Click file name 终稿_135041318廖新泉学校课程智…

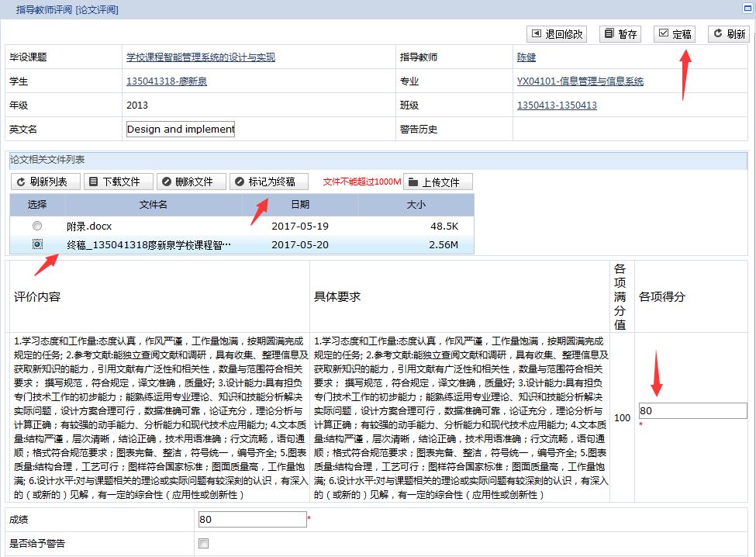coord(149,245)
